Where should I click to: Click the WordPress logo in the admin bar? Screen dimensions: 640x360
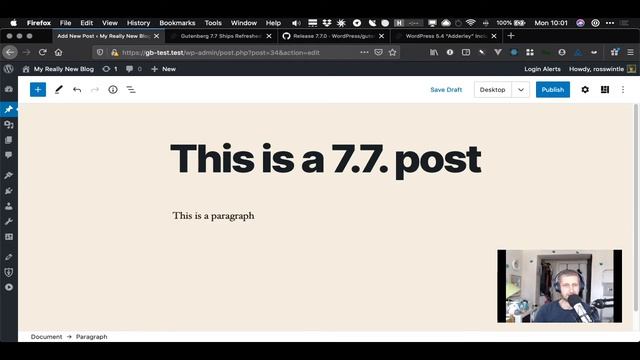coord(9,69)
